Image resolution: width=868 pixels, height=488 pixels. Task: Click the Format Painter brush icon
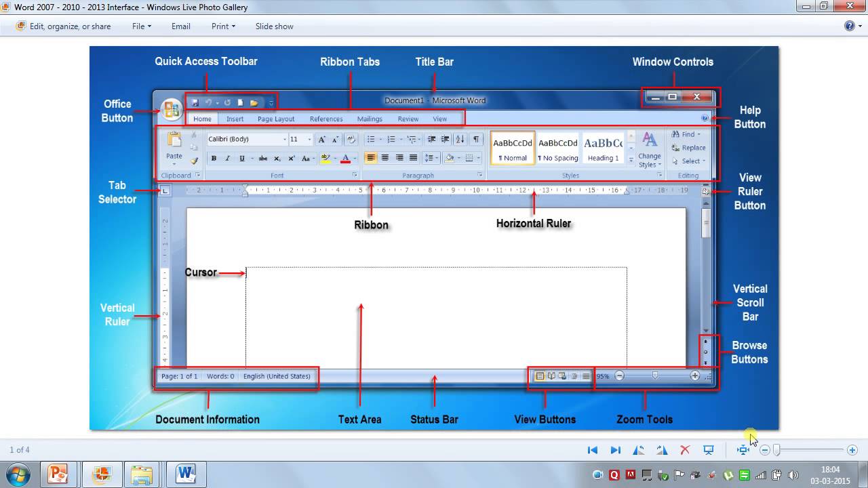tap(194, 161)
